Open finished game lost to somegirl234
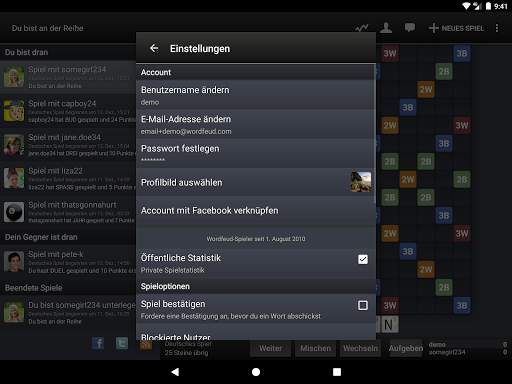 (x=68, y=312)
